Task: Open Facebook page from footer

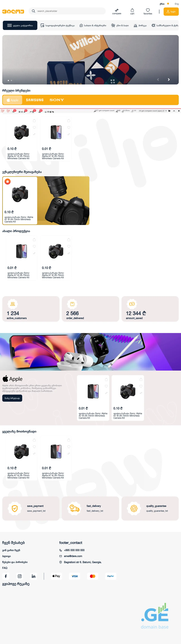Action: tap(6, 576)
